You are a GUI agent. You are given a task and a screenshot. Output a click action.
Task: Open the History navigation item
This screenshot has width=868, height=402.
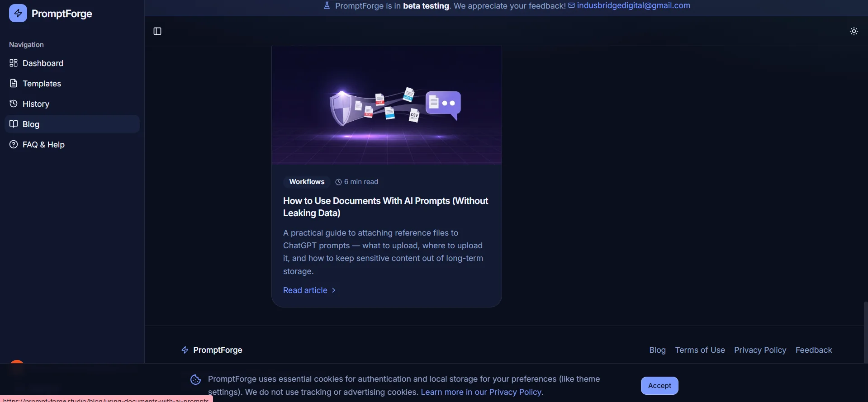pyautogui.click(x=72, y=104)
